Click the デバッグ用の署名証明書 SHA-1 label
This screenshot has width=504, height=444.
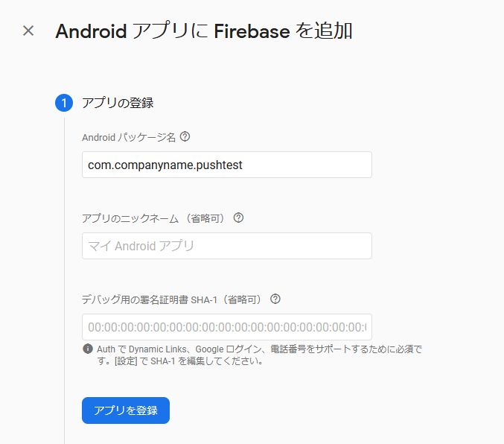pyautogui.click(x=172, y=299)
